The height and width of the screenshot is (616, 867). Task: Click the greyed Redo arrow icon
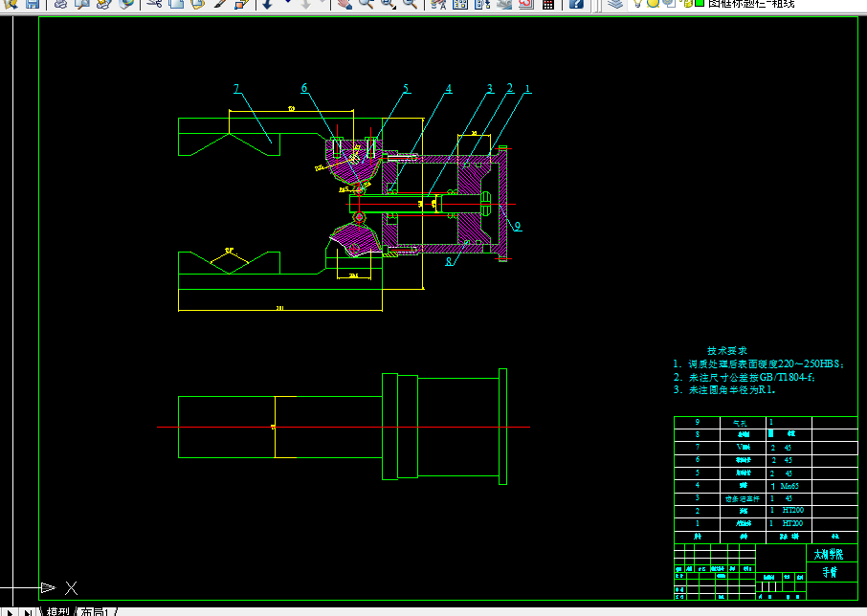pyautogui.click(x=306, y=4)
